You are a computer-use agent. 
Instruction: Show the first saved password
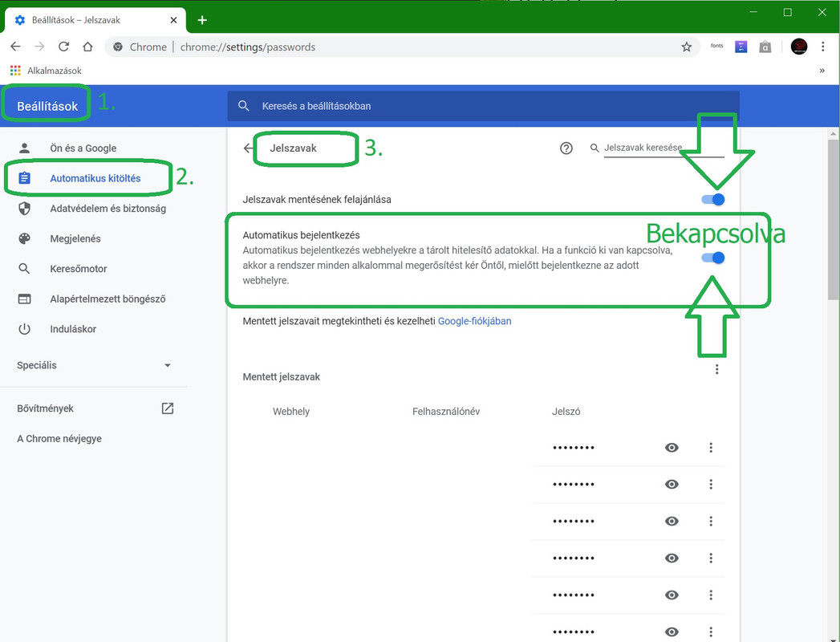[672, 448]
